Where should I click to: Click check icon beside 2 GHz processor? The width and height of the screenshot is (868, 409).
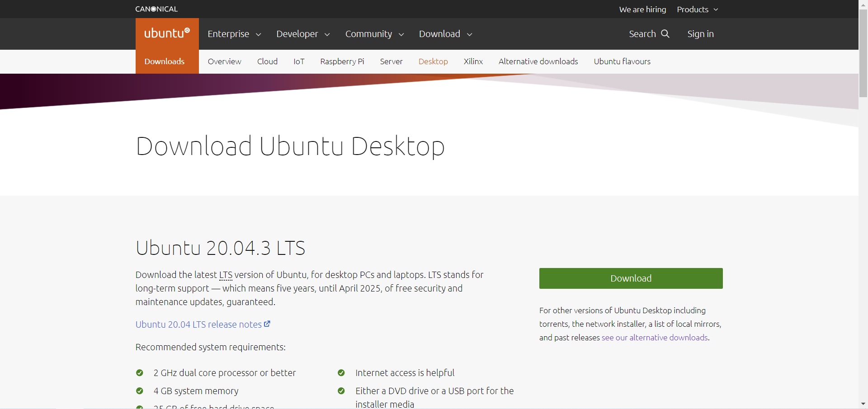coord(140,373)
